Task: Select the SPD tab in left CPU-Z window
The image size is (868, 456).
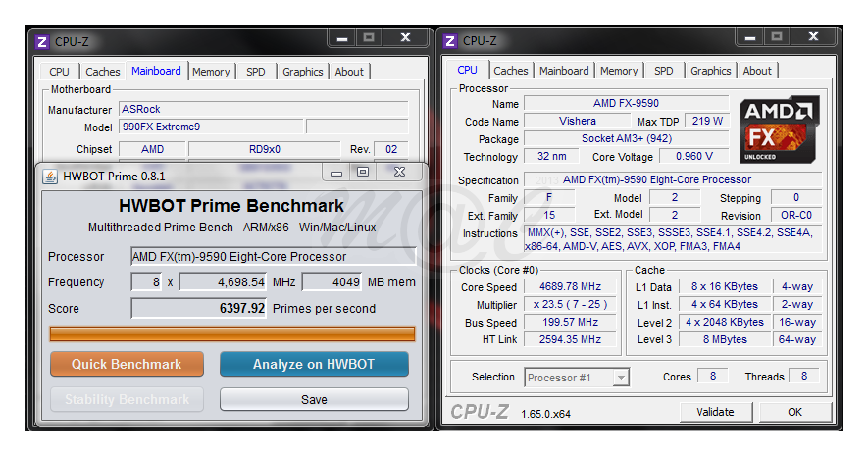Action: pyautogui.click(x=255, y=72)
